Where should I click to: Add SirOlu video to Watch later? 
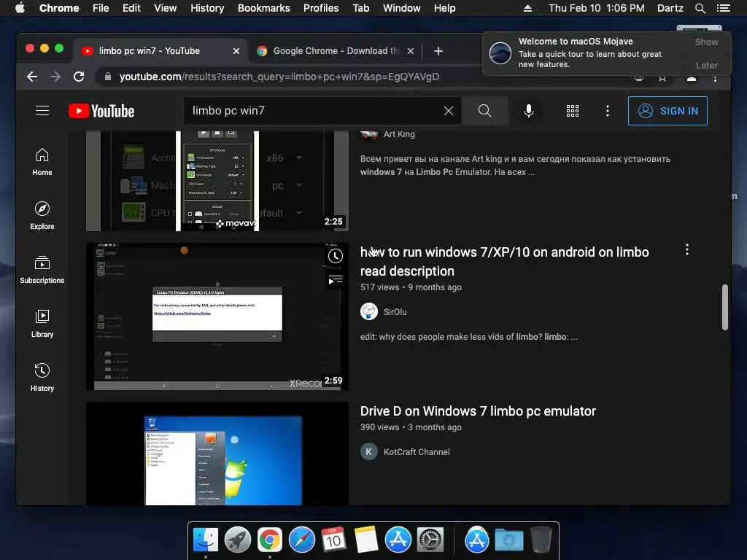336,256
